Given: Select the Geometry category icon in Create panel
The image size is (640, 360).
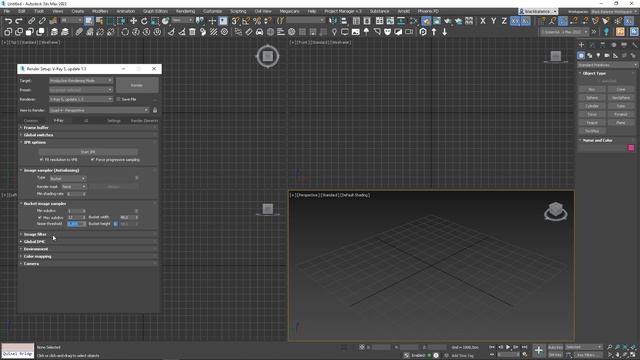Looking at the screenshot, I should [581, 55].
